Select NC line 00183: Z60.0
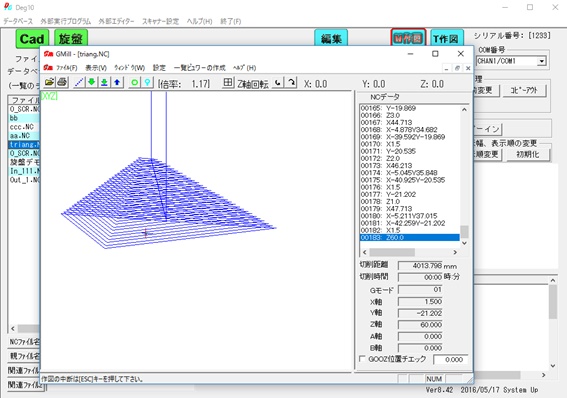This screenshot has height=398, width=567. (x=410, y=237)
